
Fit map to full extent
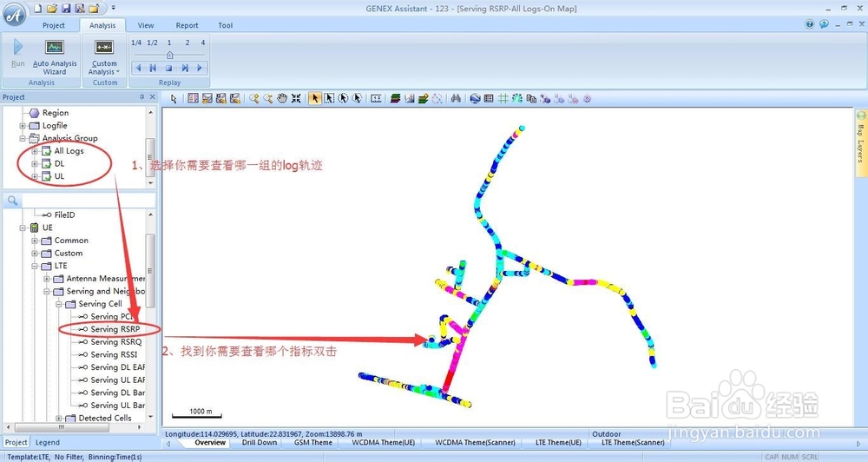click(x=296, y=99)
